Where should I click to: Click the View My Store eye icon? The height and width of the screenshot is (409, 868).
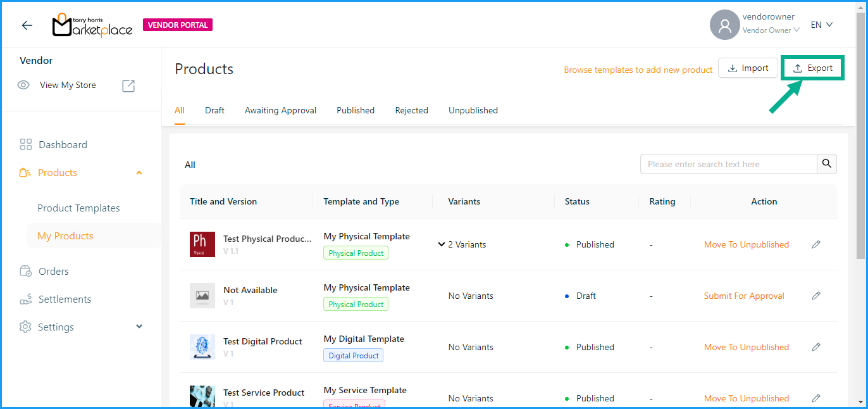coord(24,85)
